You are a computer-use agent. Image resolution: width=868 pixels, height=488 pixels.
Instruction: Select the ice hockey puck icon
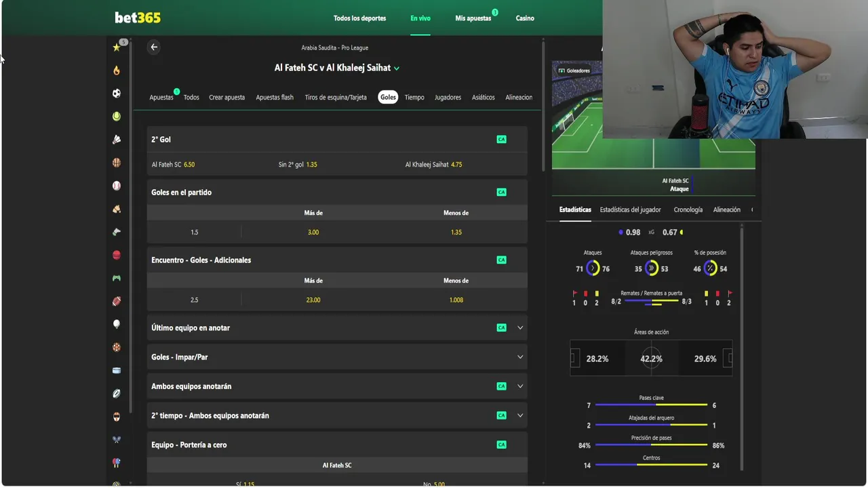tap(117, 370)
